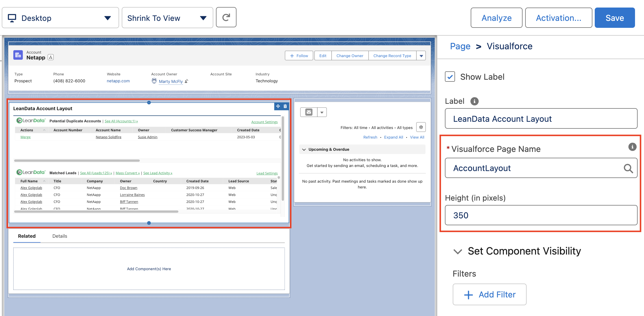Click the Expand All activities link
The height and width of the screenshot is (316, 644).
[394, 137]
